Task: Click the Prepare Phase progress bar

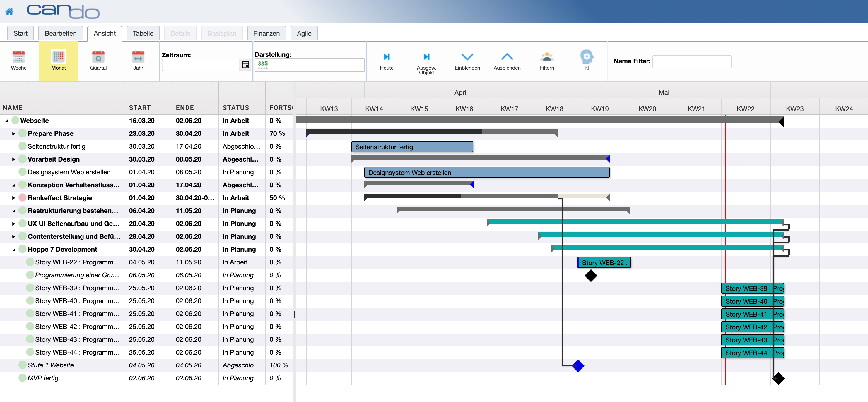Action: click(x=432, y=132)
